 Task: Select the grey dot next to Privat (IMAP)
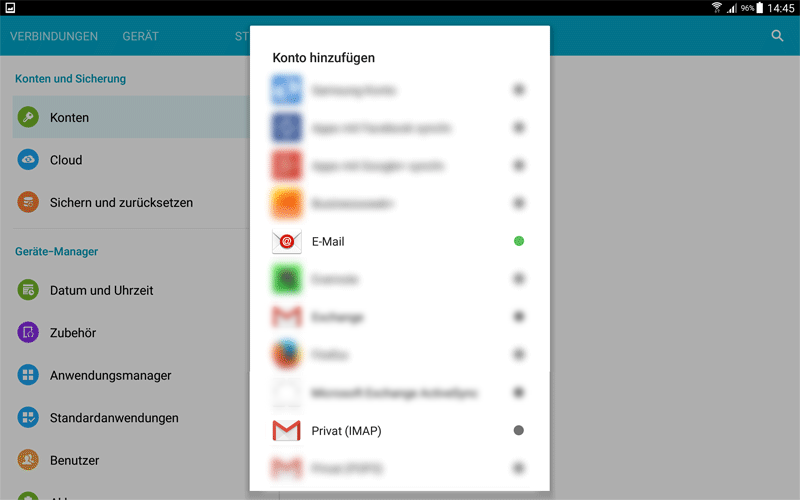click(x=518, y=431)
